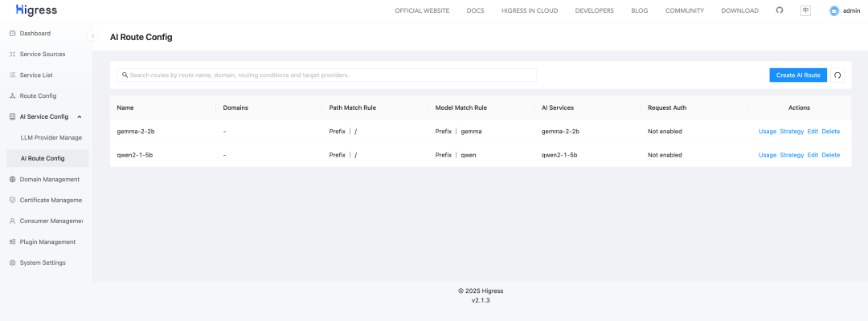Image resolution: width=868 pixels, height=321 pixels.
Task: Click 'Prefix | gemma' model match cell
Action: coord(459,132)
